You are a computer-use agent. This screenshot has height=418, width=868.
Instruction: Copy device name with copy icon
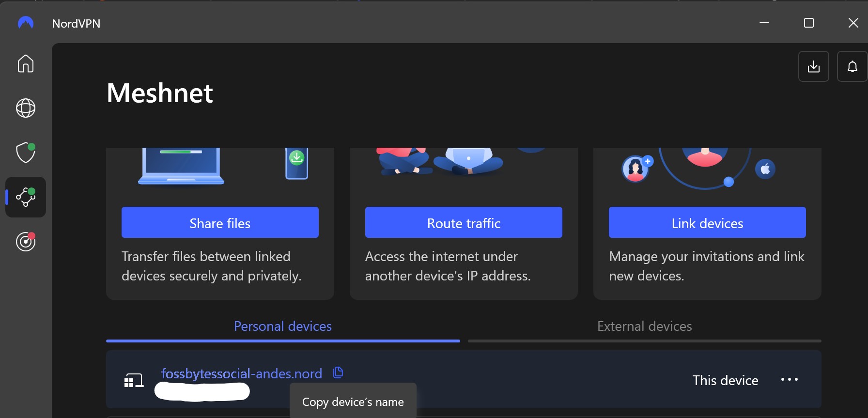click(338, 372)
